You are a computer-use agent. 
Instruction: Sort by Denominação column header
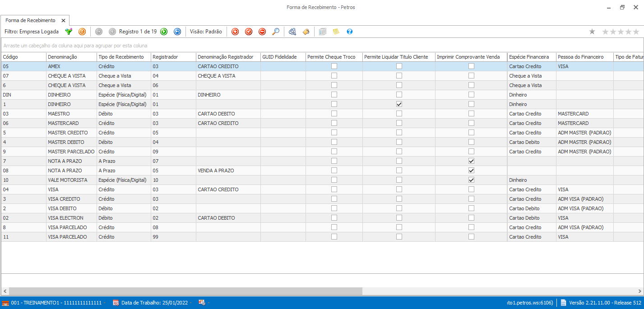pos(71,57)
